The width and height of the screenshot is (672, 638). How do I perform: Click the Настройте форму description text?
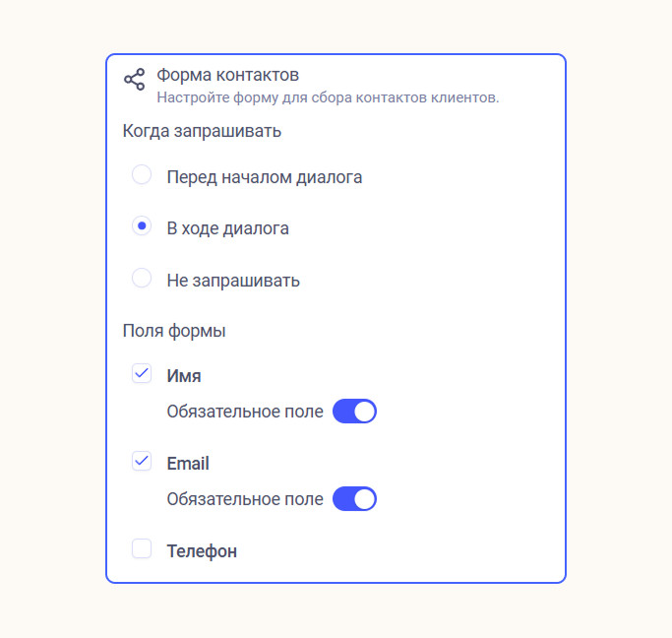pos(328,97)
